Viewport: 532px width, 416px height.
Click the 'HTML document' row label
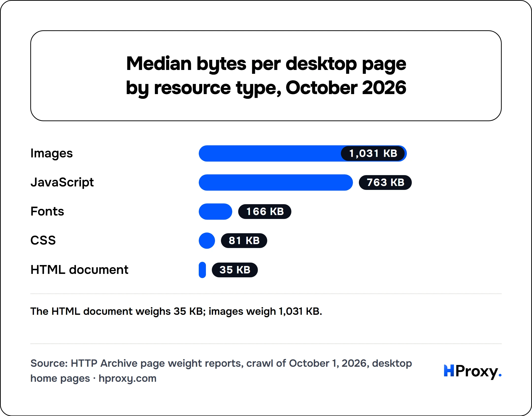click(x=79, y=270)
